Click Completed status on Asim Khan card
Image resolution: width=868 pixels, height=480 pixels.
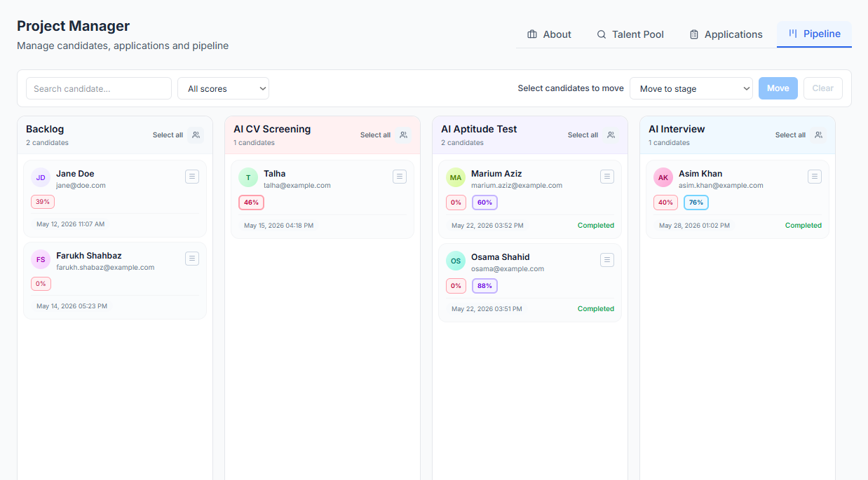[803, 226]
